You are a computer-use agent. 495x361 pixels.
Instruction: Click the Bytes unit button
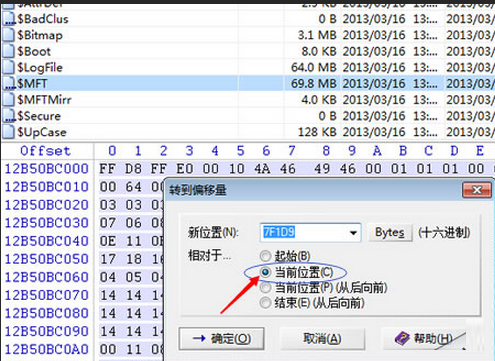click(390, 232)
